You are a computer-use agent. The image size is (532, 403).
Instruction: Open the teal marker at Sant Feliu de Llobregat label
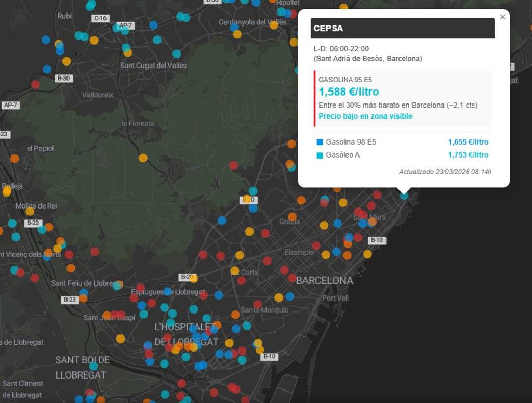point(117,285)
